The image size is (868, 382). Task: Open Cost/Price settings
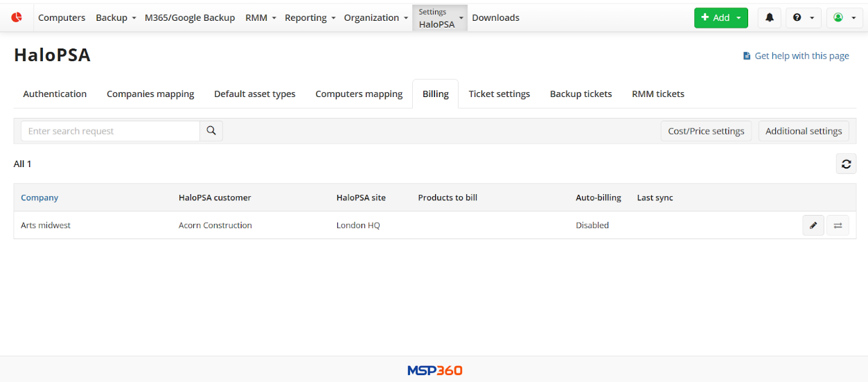(706, 131)
